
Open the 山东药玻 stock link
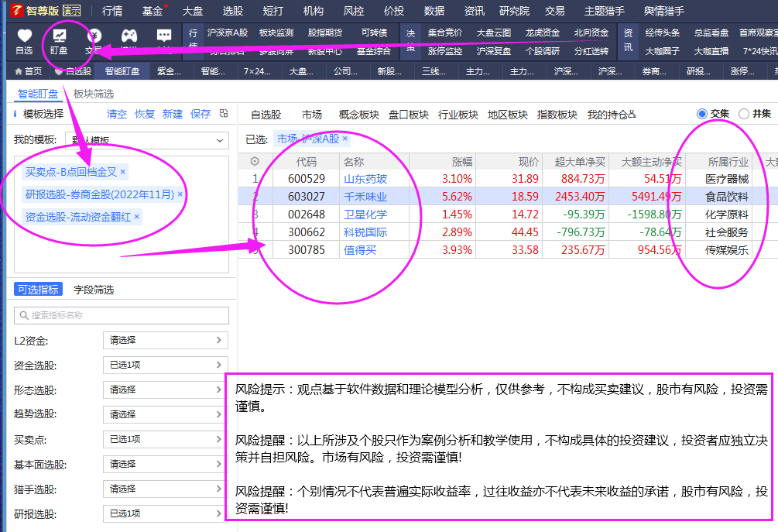pos(365,179)
